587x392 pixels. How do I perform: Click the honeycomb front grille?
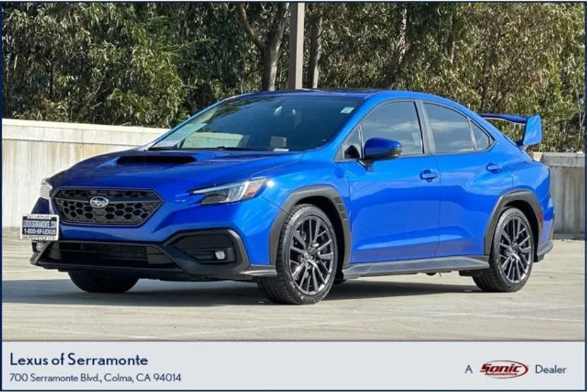click(x=107, y=207)
